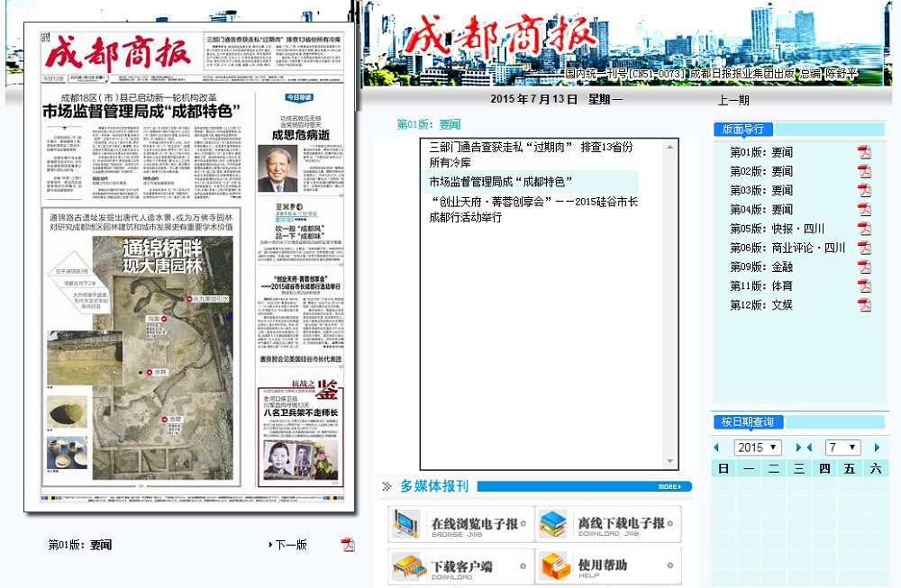Click date text 2015年7月13日 星期一
This screenshot has width=901, height=588.
pyautogui.click(x=556, y=99)
